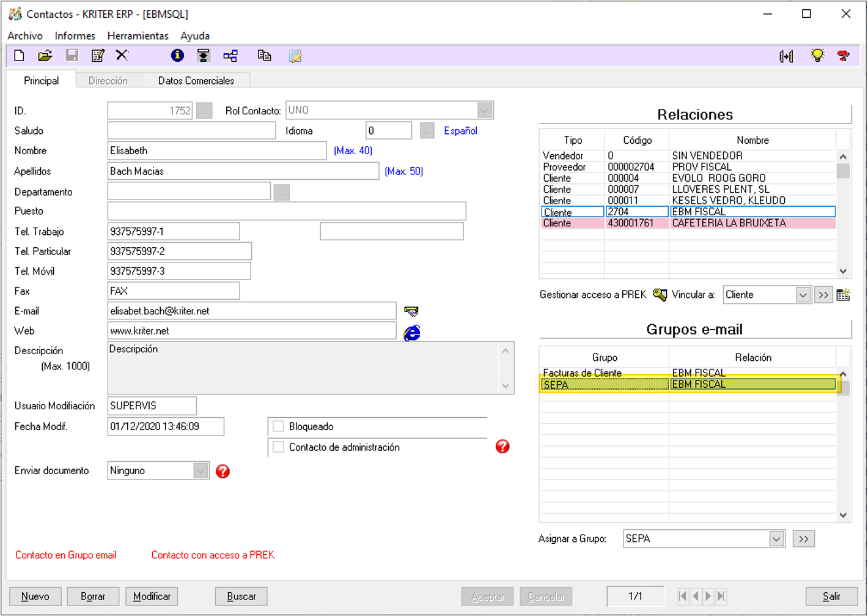Click the red help question toolbar icon

pos(844,56)
